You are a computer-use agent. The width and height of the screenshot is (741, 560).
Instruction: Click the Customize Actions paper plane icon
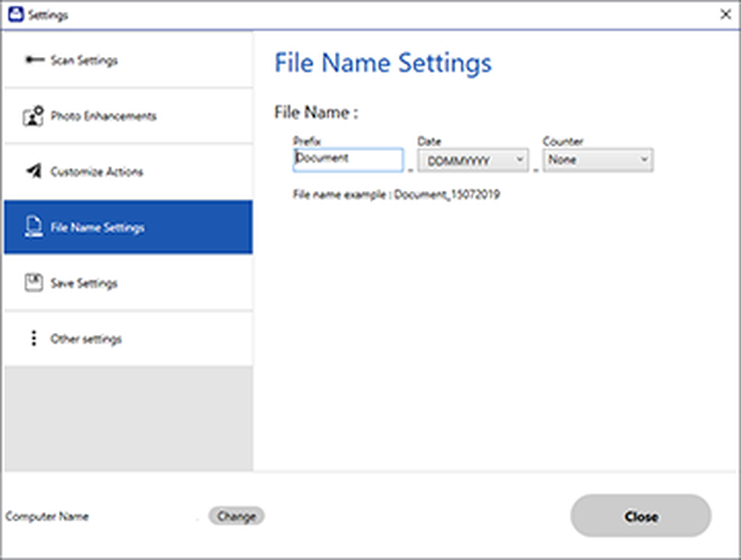(34, 171)
